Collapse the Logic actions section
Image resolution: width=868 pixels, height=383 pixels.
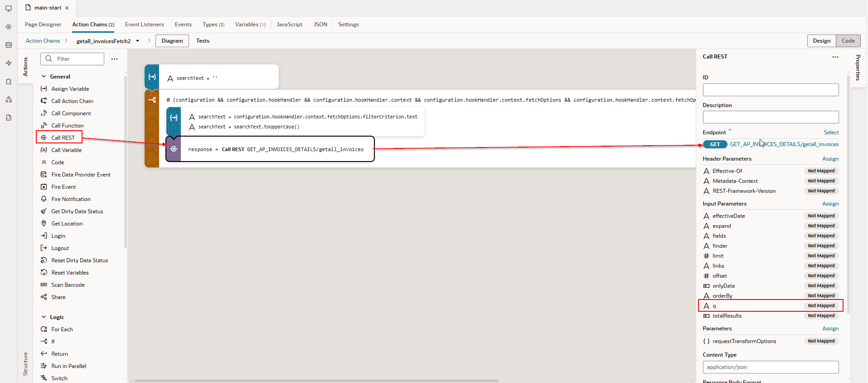tap(44, 317)
